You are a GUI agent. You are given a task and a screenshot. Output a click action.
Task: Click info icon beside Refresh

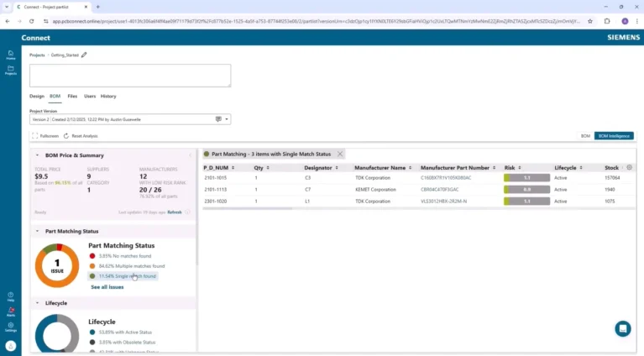(187, 212)
